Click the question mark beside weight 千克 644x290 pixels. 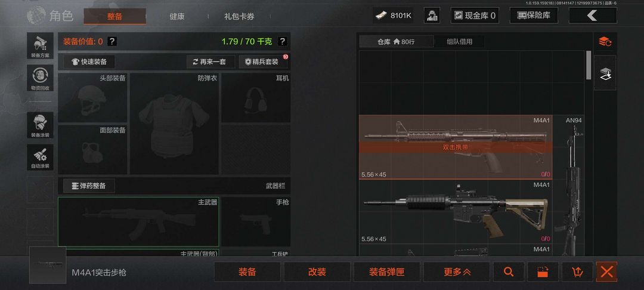point(282,41)
